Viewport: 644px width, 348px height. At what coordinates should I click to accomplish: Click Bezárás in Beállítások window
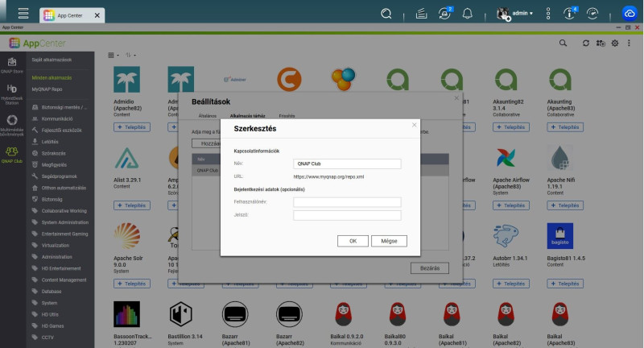point(430,268)
